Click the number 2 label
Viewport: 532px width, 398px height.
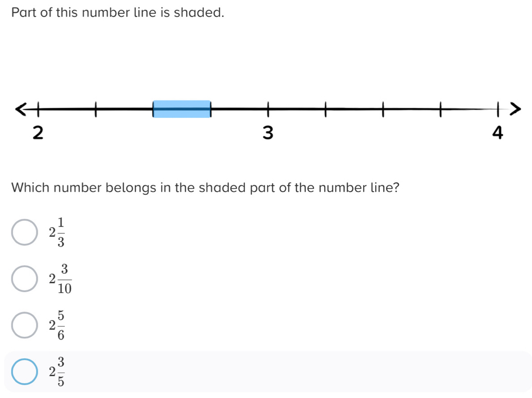[39, 133]
